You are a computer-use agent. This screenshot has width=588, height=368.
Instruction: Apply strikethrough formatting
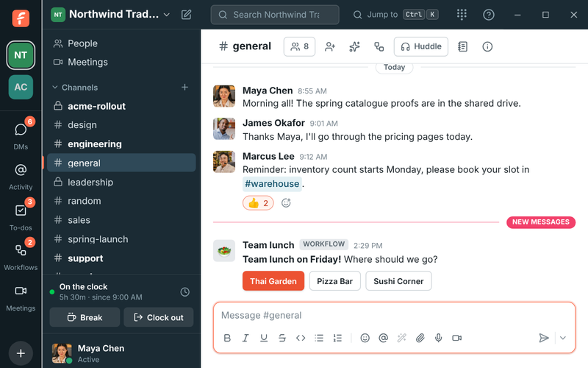(282, 338)
